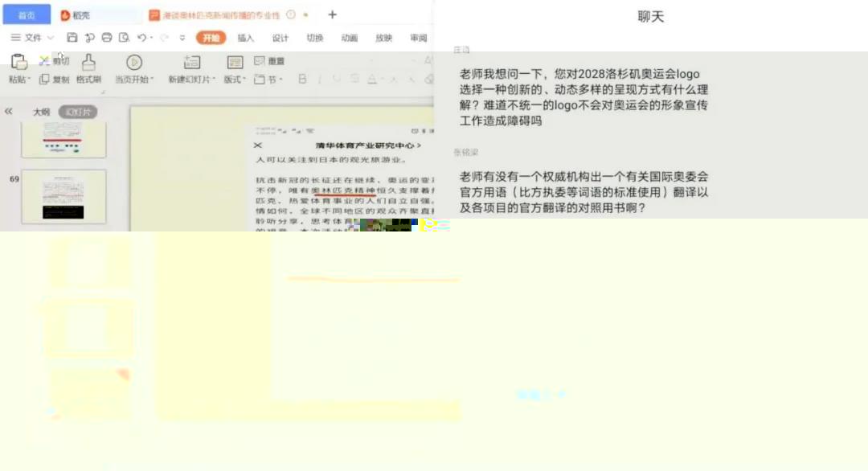Click the 新建幻灯片 new slide icon
The height and width of the screenshot is (471, 868).
tap(191, 62)
